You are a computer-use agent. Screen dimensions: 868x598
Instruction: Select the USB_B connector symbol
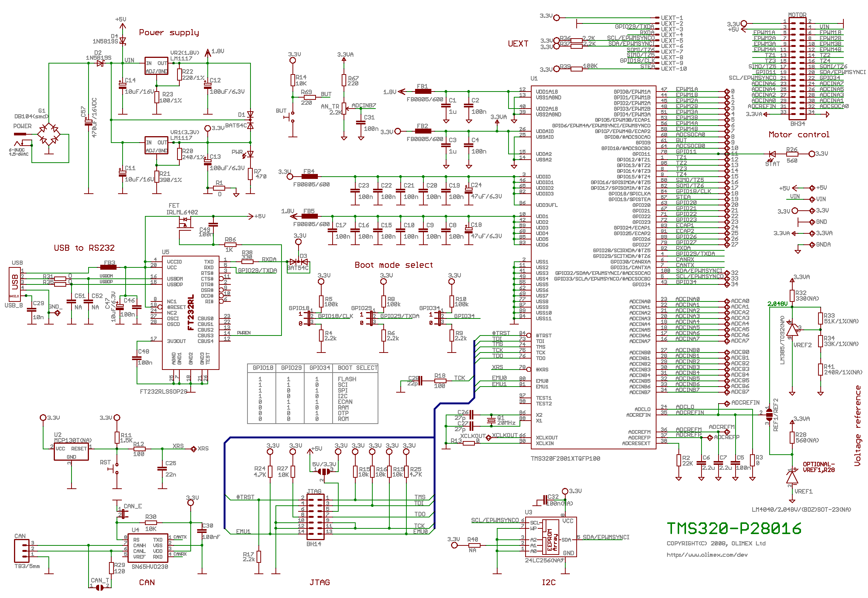click(x=15, y=284)
